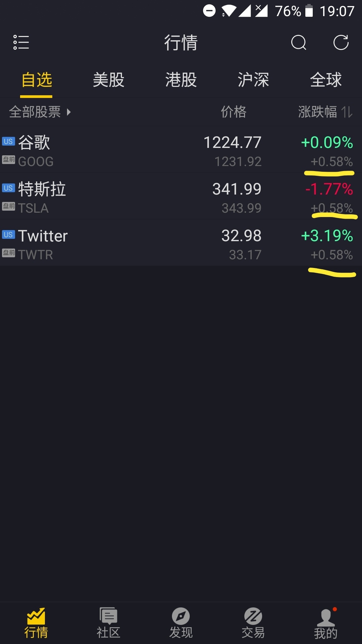Toggle sort order on 涨跌幅 column
This screenshot has height=644, width=362.
[325, 112]
